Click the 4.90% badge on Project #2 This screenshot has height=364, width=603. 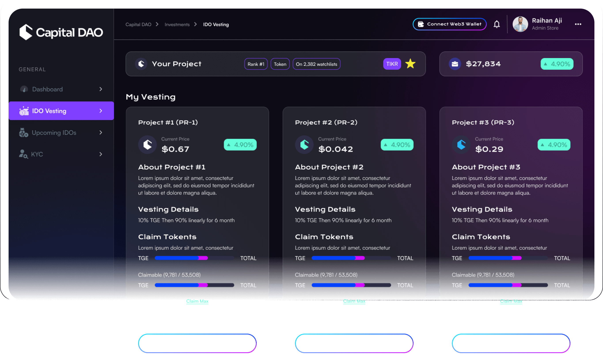click(397, 145)
